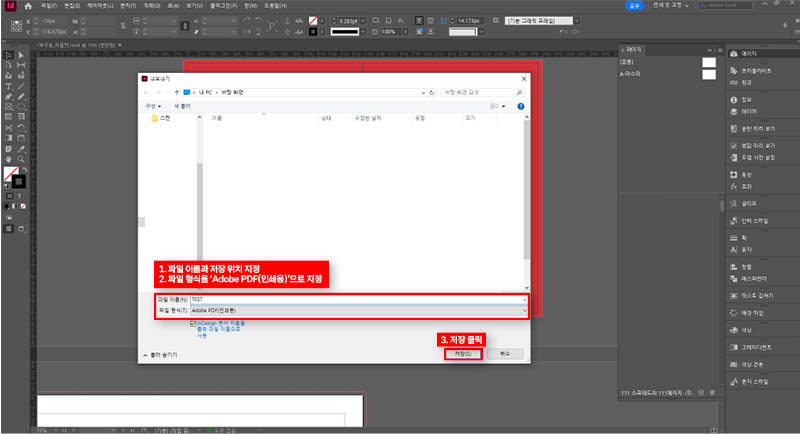Sort files by 이름 name column
The height and width of the screenshot is (434, 800).
pos(217,118)
